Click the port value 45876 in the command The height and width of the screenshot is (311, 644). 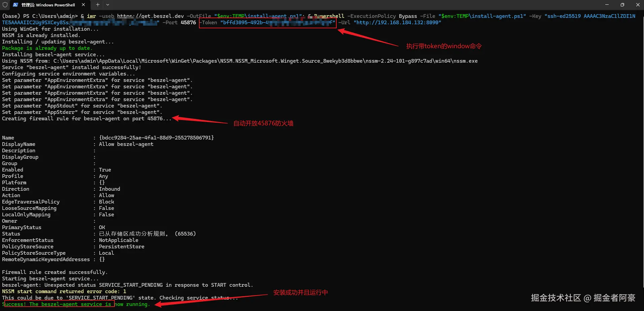point(188,23)
